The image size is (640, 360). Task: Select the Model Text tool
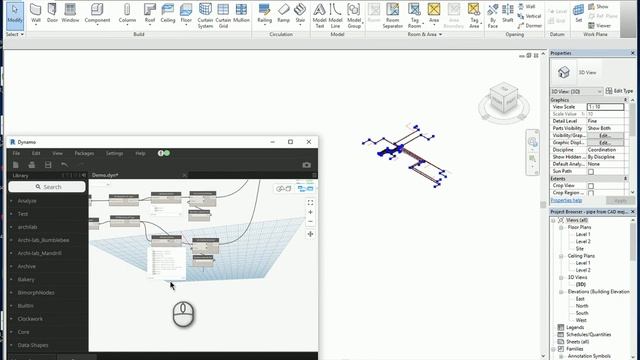pos(320,15)
